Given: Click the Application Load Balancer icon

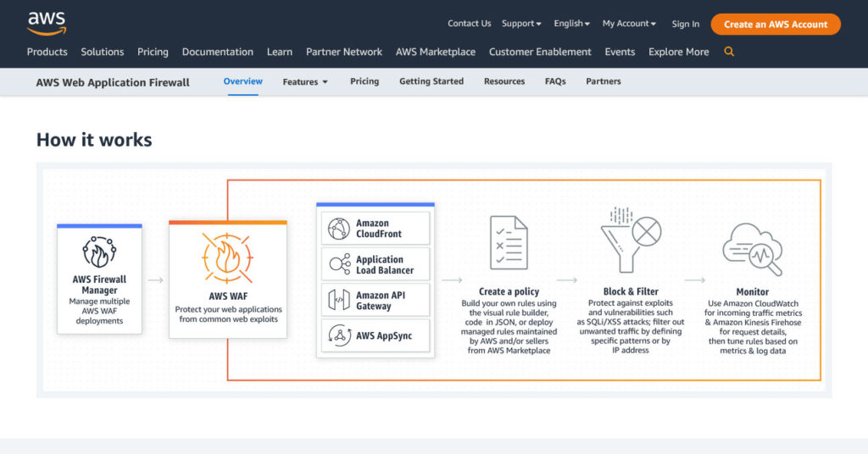Looking at the screenshot, I should (340, 264).
